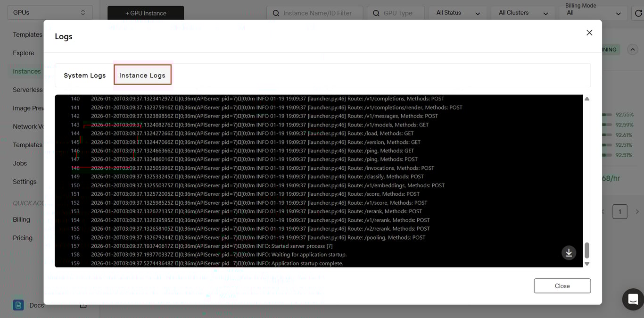Close the Logs dialog with X icon

589,33
